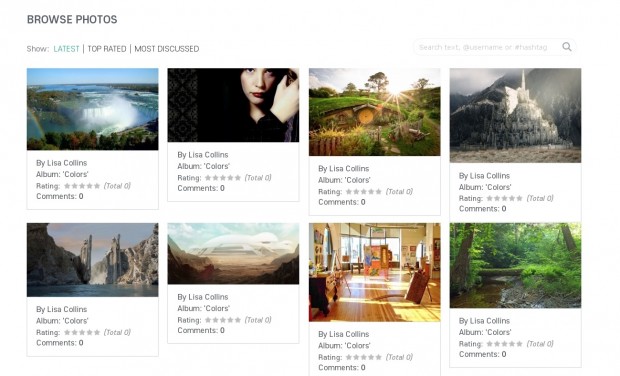Screen dimensions: 620x376
Task: Open album 'Colors' under forest stream photo
Action: coord(485,332)
